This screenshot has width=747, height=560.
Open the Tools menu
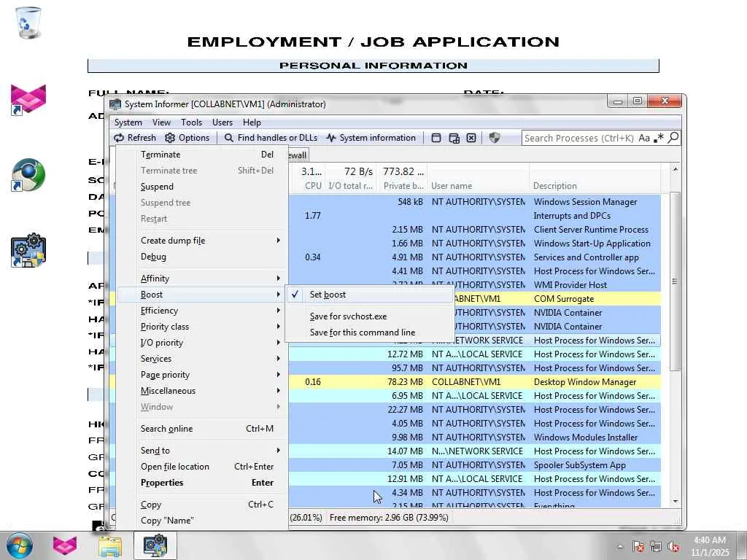coord(192,122)
